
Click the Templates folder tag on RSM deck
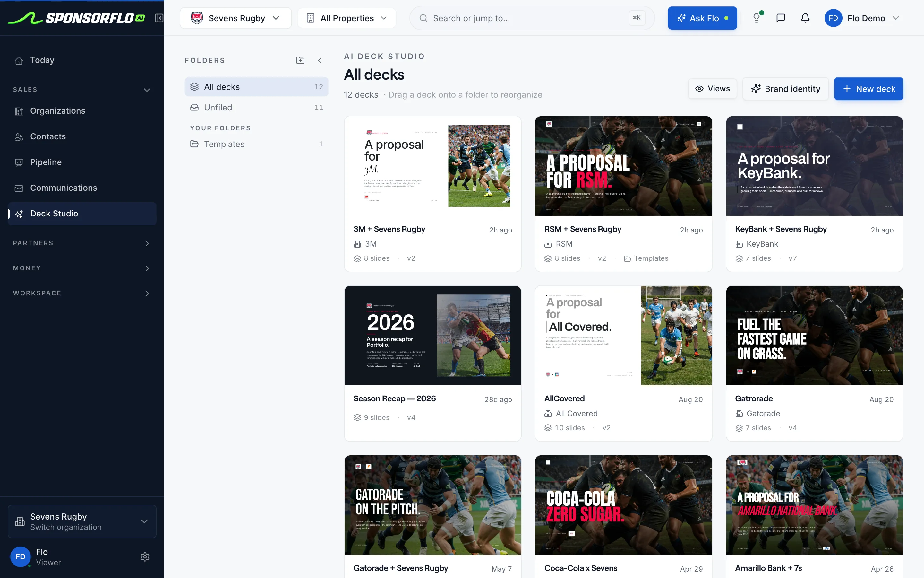click(x=646, y=258)
